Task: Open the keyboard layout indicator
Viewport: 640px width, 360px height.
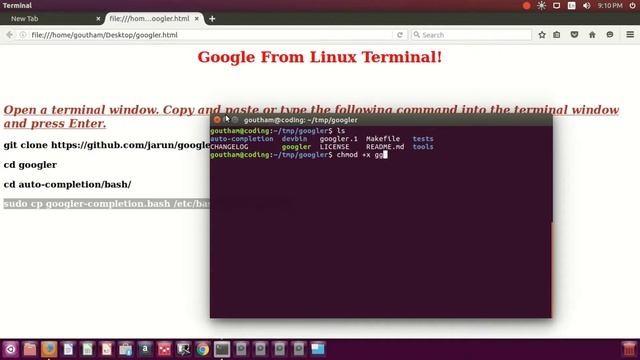Action: (x=571, y=6)
